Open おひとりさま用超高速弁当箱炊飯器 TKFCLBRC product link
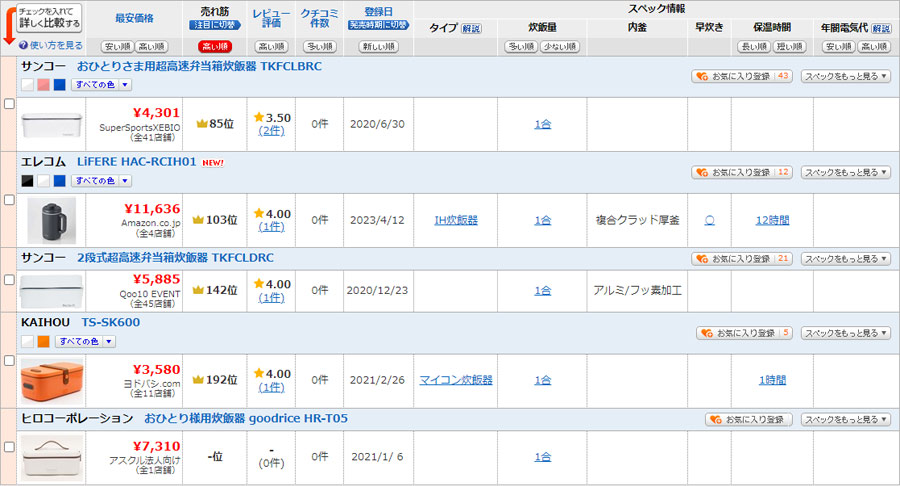900x486 pixels. coord(199,66)
